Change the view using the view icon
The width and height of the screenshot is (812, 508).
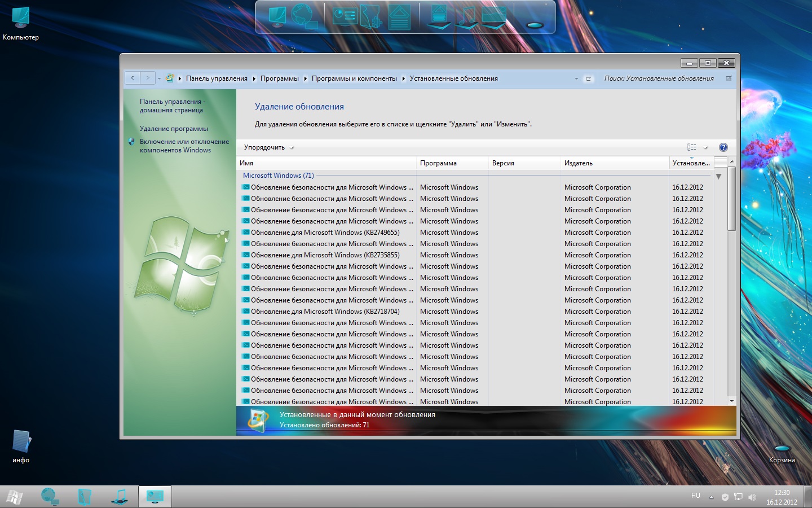click(692, 147)
